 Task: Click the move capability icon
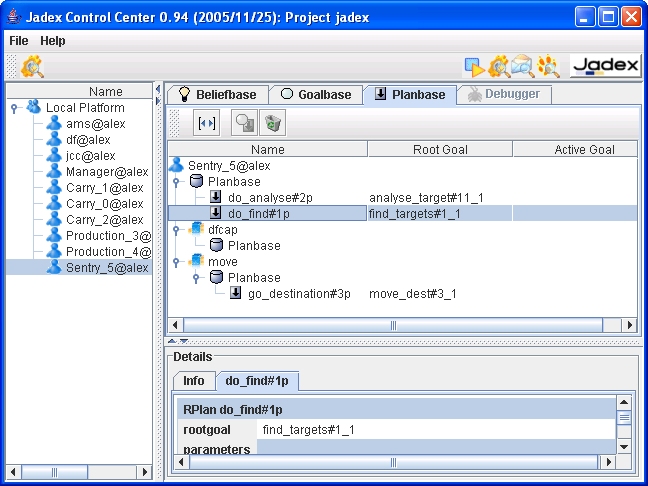pyautogui.click(x=196, y=261)
